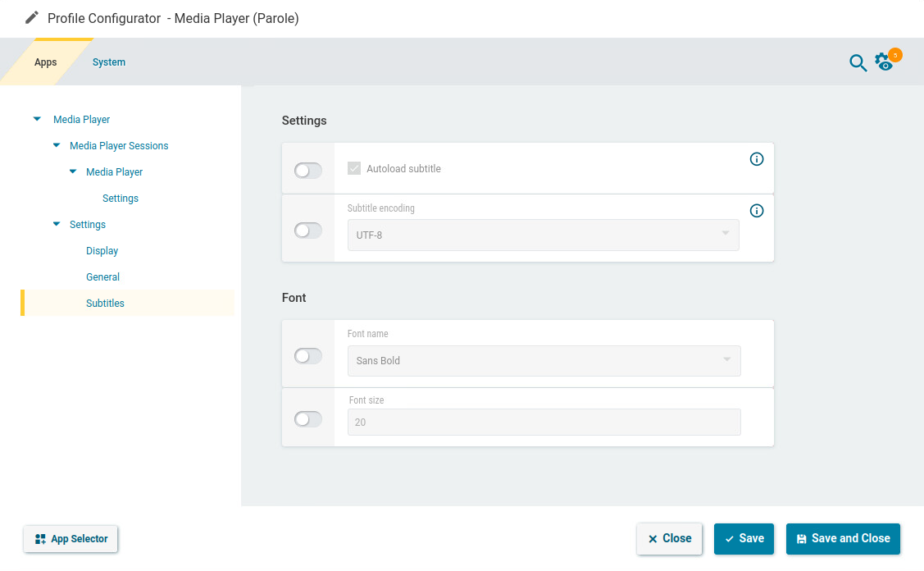
Task: Open the Font name Sans Bold dropdown
Action: (x=544, y=361)
